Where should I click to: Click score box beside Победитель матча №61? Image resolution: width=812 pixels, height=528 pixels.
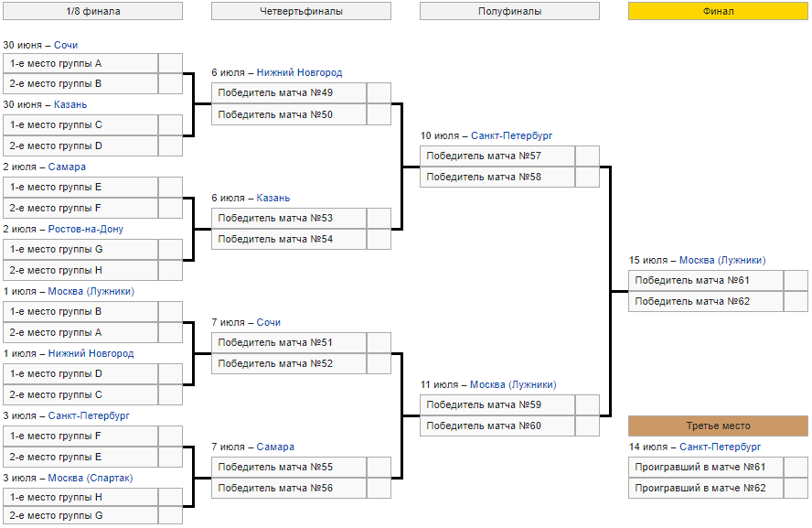click(796, 280)
